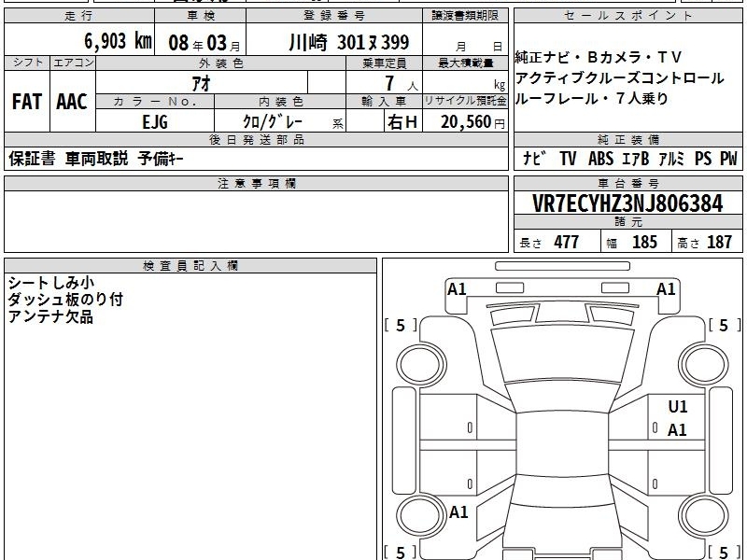The image size is (747, 560).
Task: Select TV in the 純正装備 row
Action: (568, 159)
